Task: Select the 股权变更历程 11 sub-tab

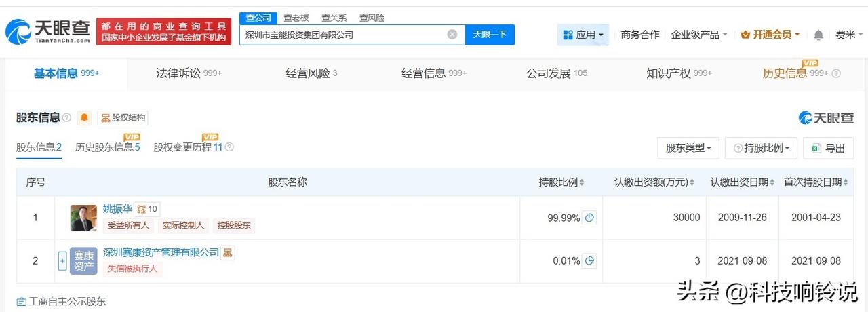Action: coord(188,147)
